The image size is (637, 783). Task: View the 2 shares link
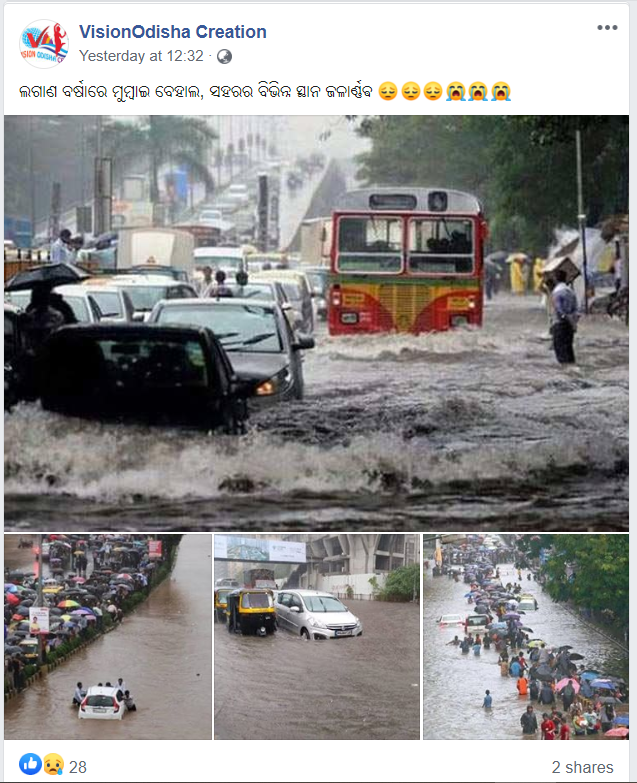pos(583,767)
